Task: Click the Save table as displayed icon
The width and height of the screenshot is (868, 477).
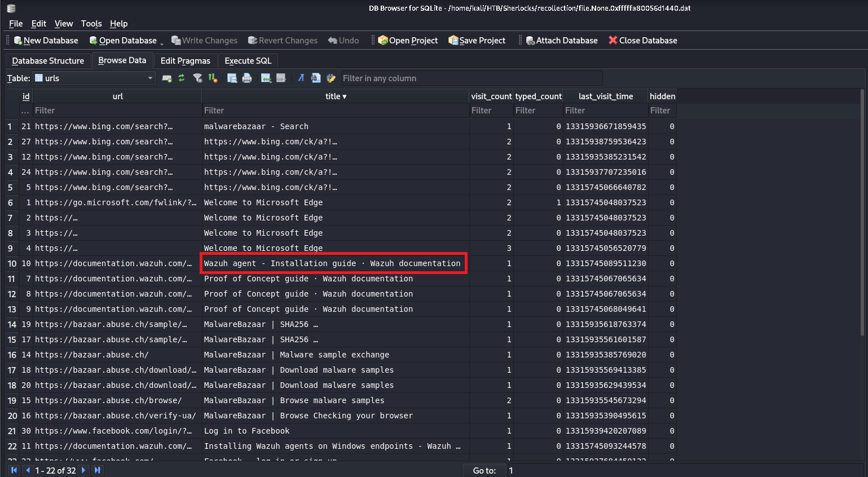Action: tap(232, 78)
